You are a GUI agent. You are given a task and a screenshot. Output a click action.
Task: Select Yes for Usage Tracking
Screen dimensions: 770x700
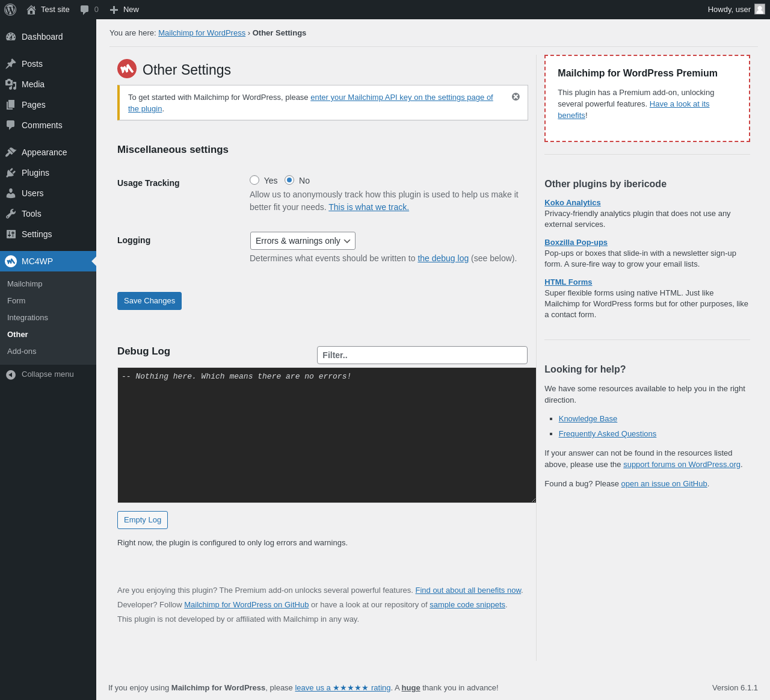tap(254, 180)
